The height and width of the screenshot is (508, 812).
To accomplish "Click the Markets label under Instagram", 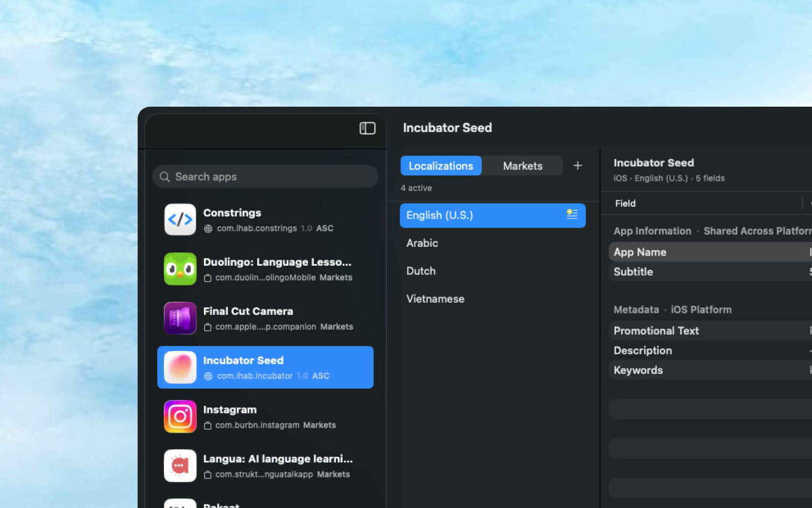I will (x=319, y=425).
